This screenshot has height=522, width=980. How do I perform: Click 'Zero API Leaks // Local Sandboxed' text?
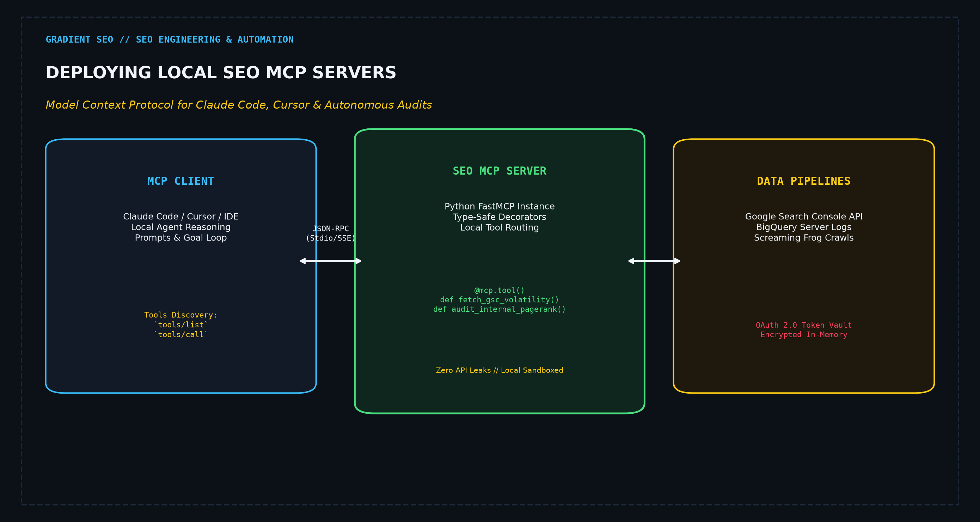[x=500, y=370]
